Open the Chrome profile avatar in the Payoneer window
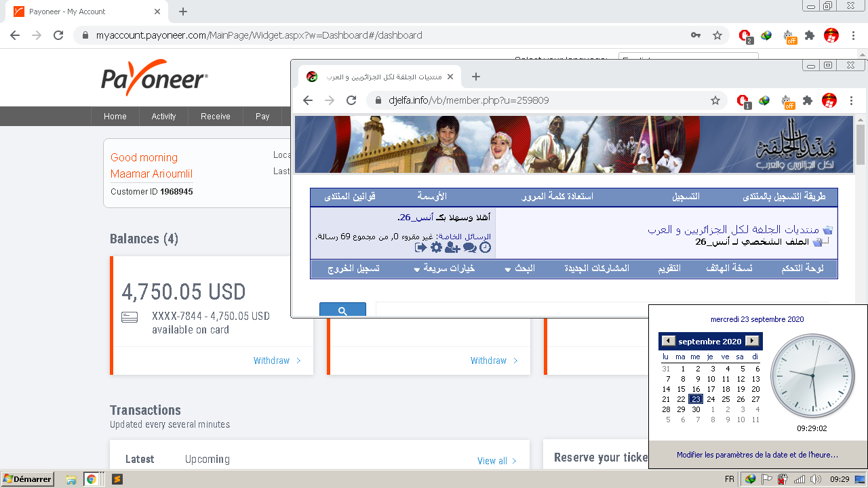This screenshot has height=488, width=868. (x=831, y=35)
